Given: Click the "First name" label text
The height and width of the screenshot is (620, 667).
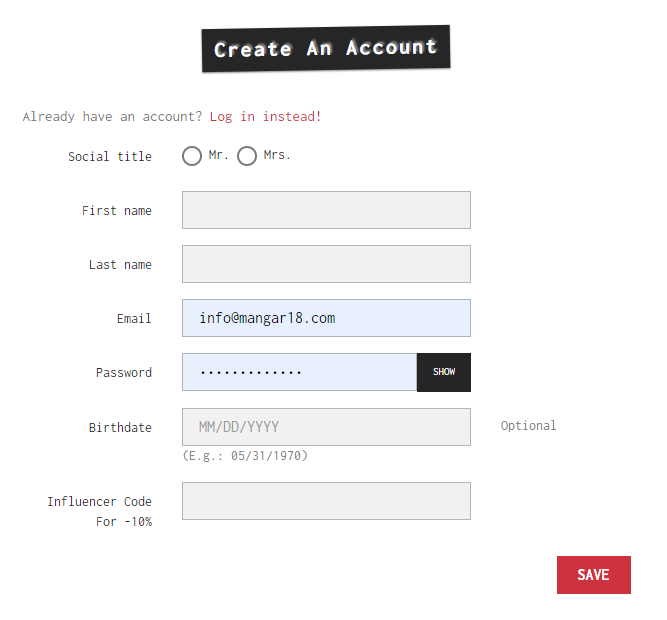Looking at the screenshot, I should pyautogui.click(x=117, y=211).
